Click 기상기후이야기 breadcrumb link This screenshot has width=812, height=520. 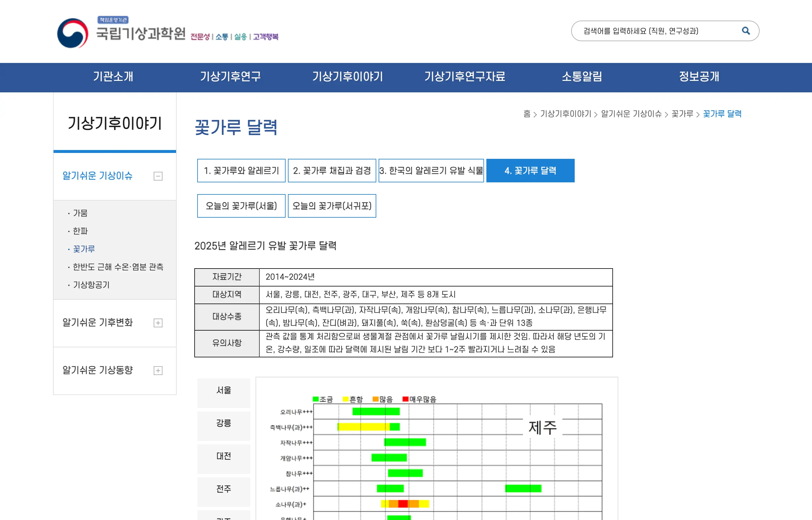pyautogui.click(x=565, y=114)
